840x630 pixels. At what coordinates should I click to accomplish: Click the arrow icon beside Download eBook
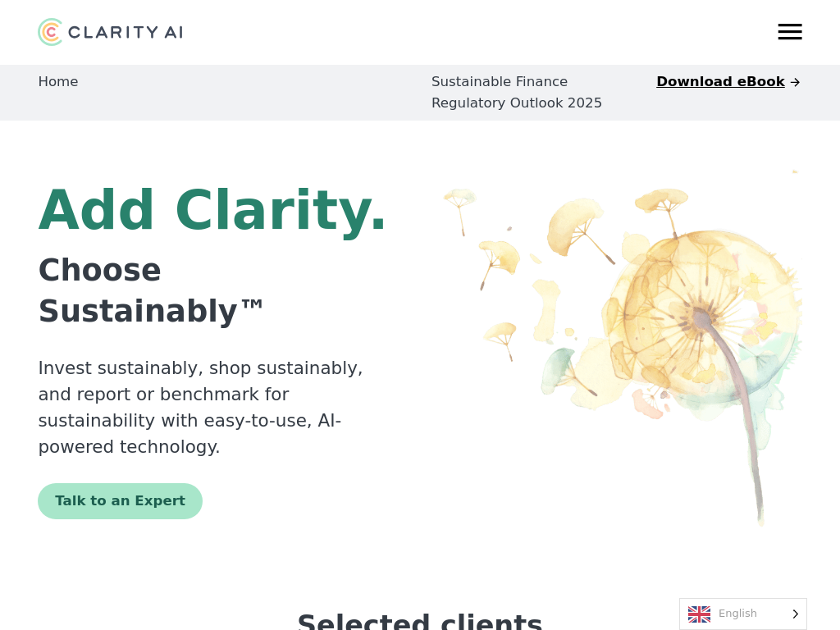[x=795, y=82]
